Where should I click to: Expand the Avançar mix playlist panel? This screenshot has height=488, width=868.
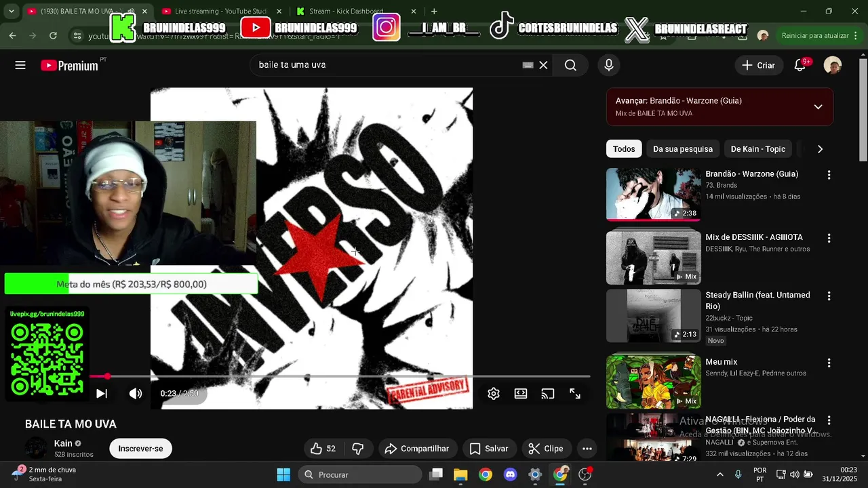[x=818, y=107]
